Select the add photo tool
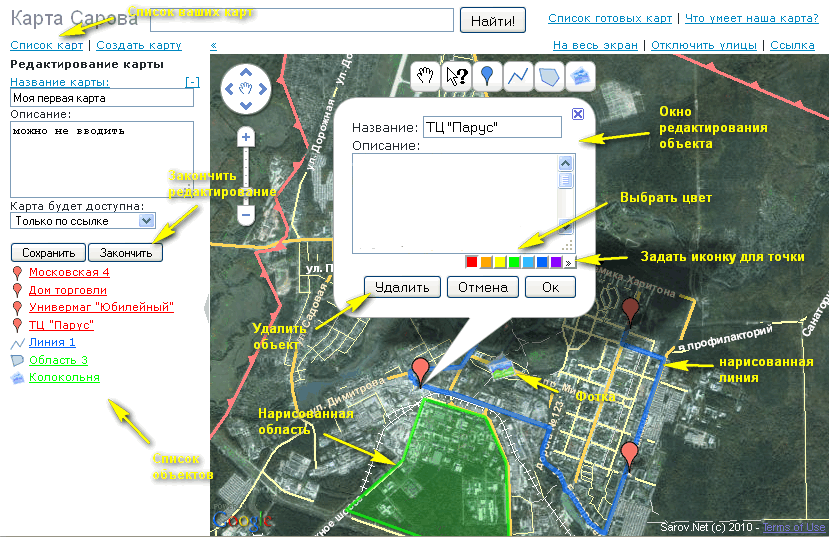This screenshot has height=537, width=829. coord(579,75)
